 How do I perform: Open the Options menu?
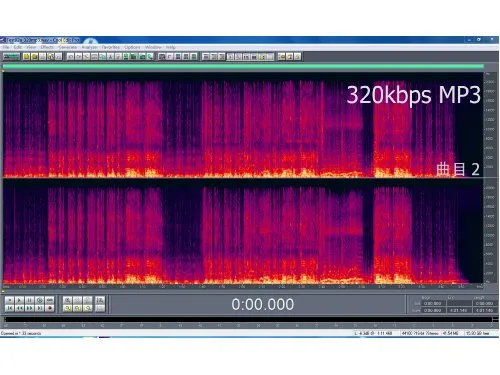click(x=132, y=47)
